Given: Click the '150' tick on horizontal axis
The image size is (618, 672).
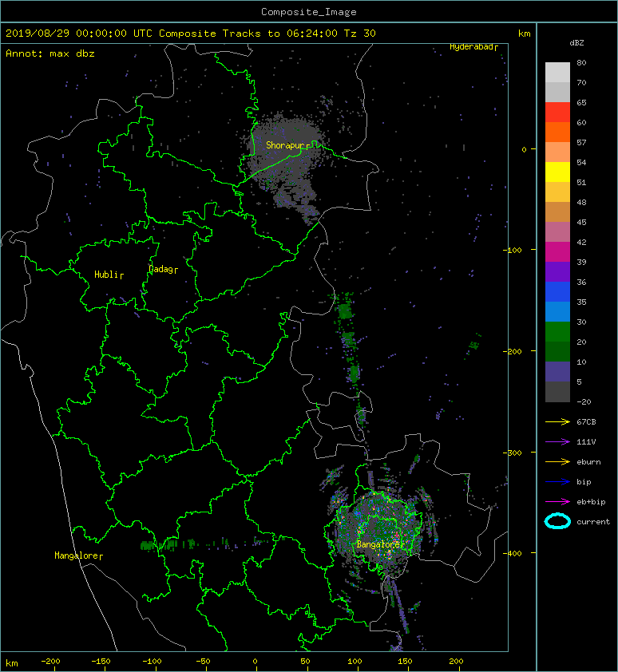Looking at the screenshot, I should pos(406,662).
